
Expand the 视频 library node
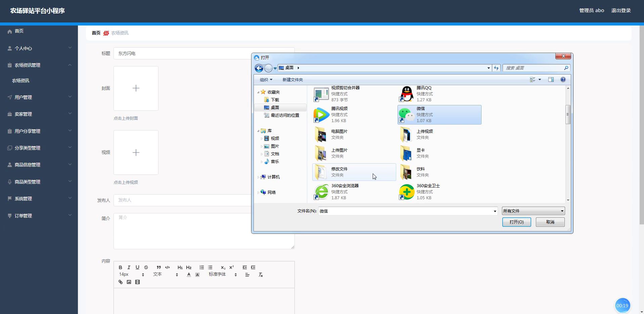pos(262,139)
